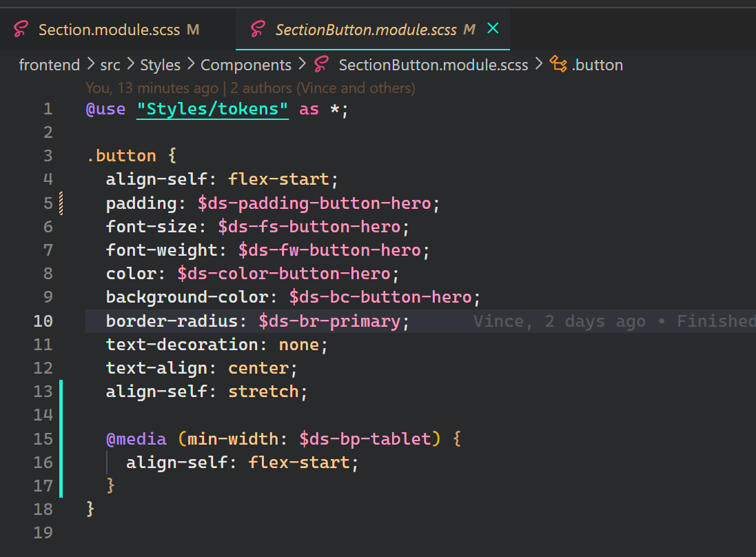
Task: Click the .button selector on line 3
Action: [121, 156]
